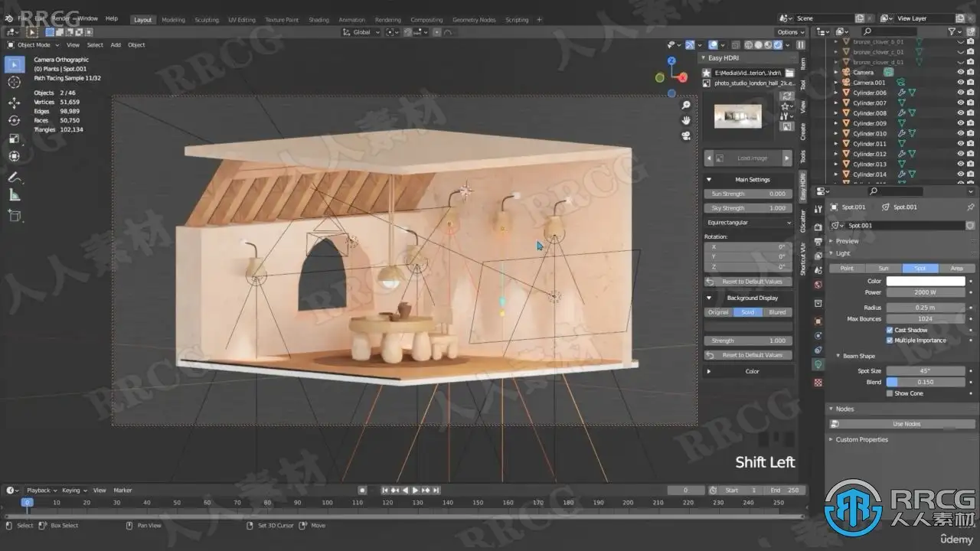The image size is (980, 551).
Task: Open the Add menu in viewport header
Action: pos(116,45)
